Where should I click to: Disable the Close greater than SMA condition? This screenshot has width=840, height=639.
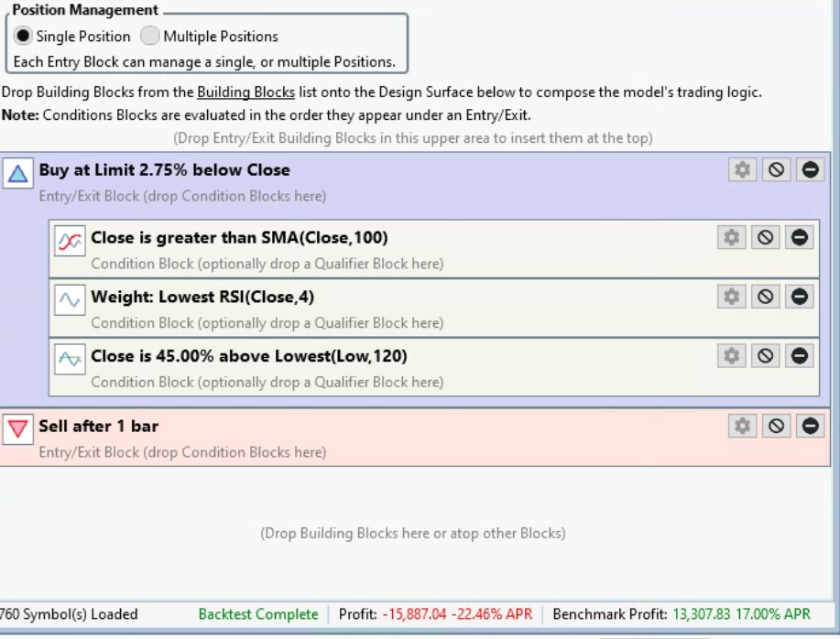[x=765, y=237]
